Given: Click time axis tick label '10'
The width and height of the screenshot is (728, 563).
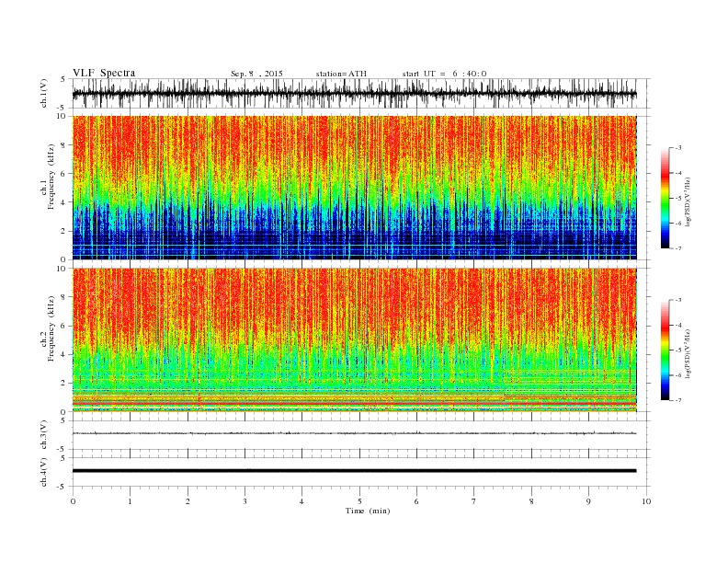Looking at the screenshot, I should (x=646, y=501).
